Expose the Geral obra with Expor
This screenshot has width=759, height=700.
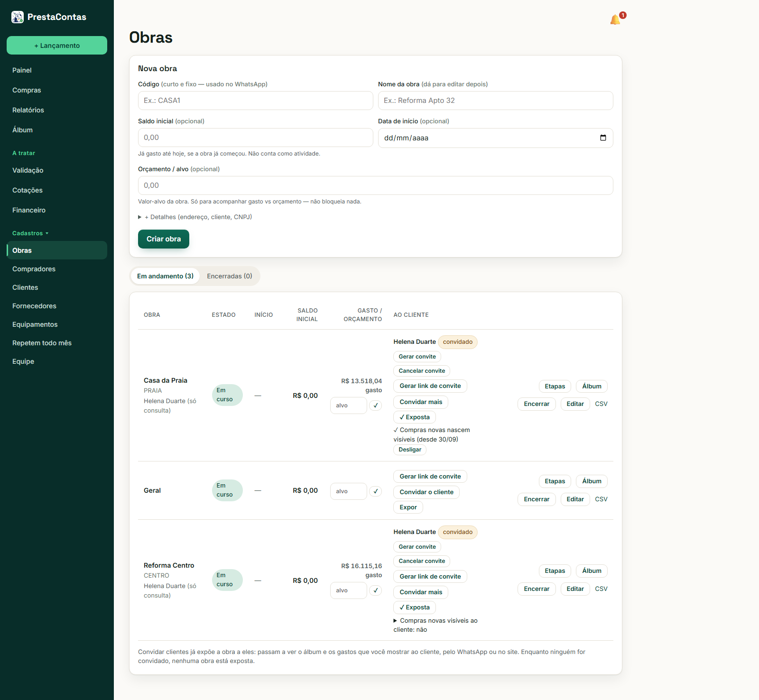[x=408, y=507]
